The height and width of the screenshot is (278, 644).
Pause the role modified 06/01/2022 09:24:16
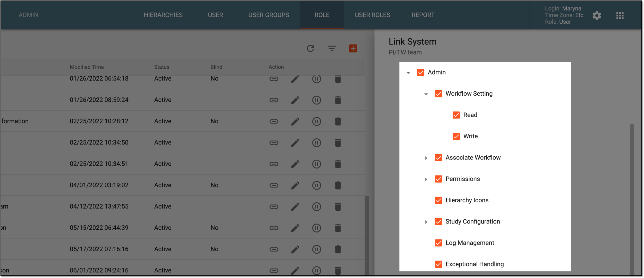click(317, 271)
